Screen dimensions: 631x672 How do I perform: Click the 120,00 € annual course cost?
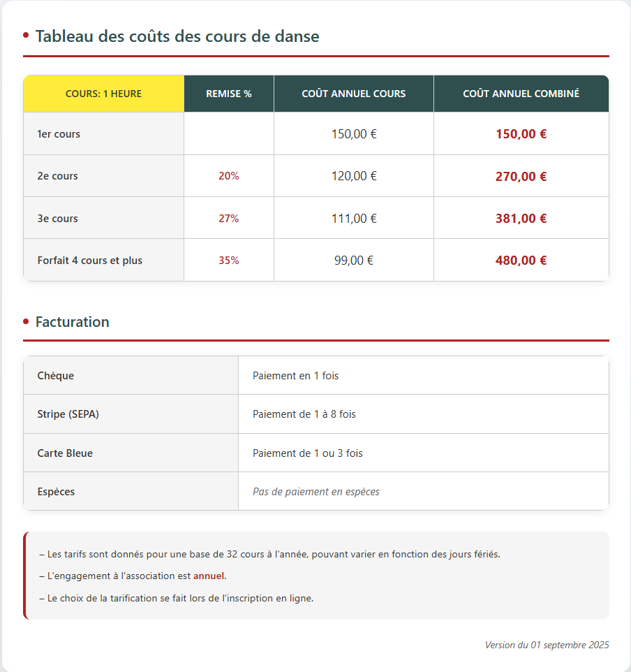click(354, 176)
